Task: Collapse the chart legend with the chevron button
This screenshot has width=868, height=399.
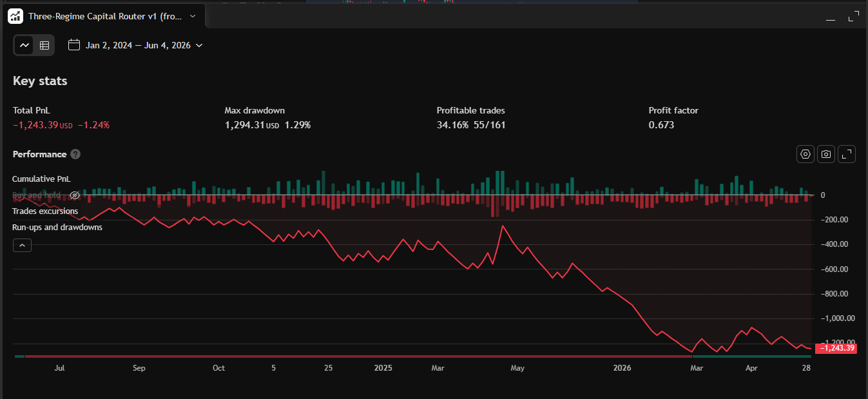Action: click(x=22, y=245)
